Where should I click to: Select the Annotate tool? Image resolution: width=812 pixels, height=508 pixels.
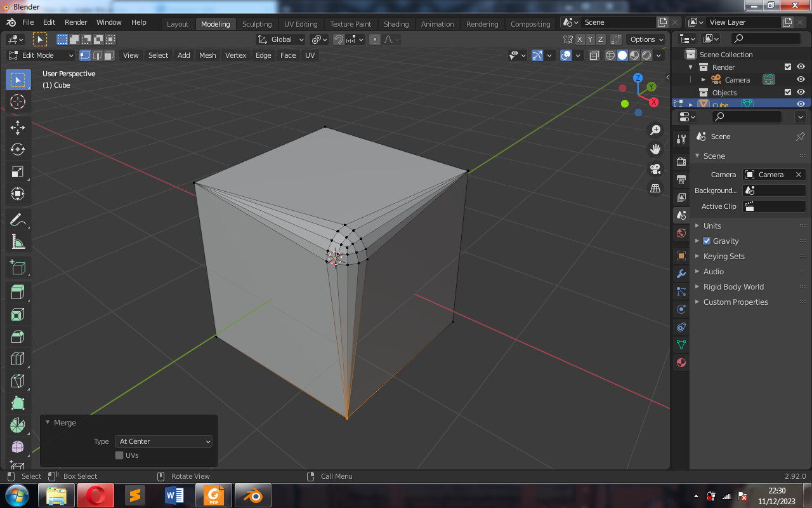click(18, 220)
